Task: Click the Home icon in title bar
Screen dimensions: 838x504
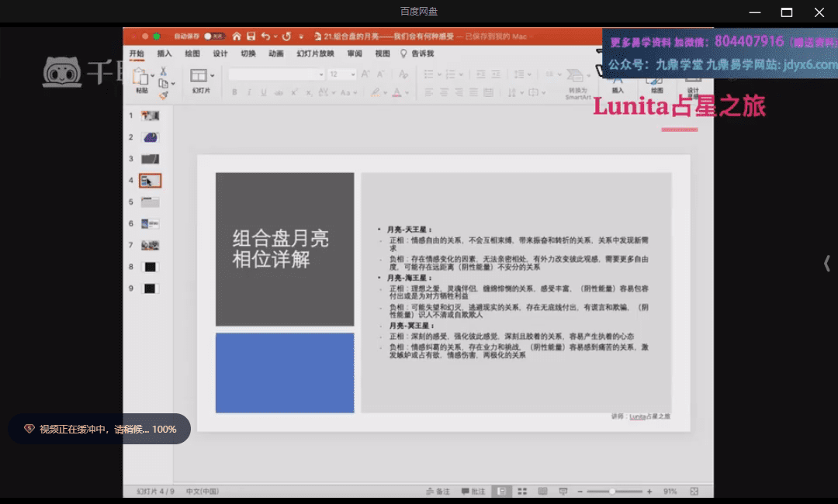Action: point(236,36)
